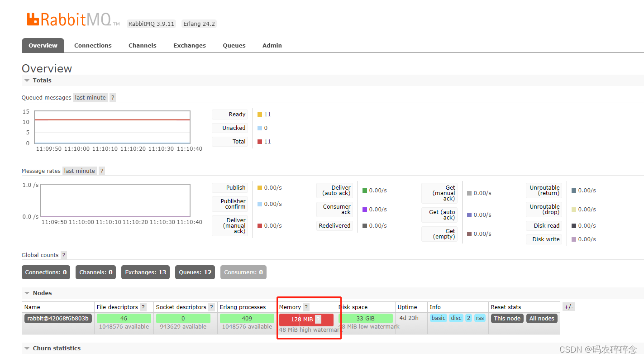Change Message rates last minute range
This screenshot has width=644, height=358.
pos(80,171)
